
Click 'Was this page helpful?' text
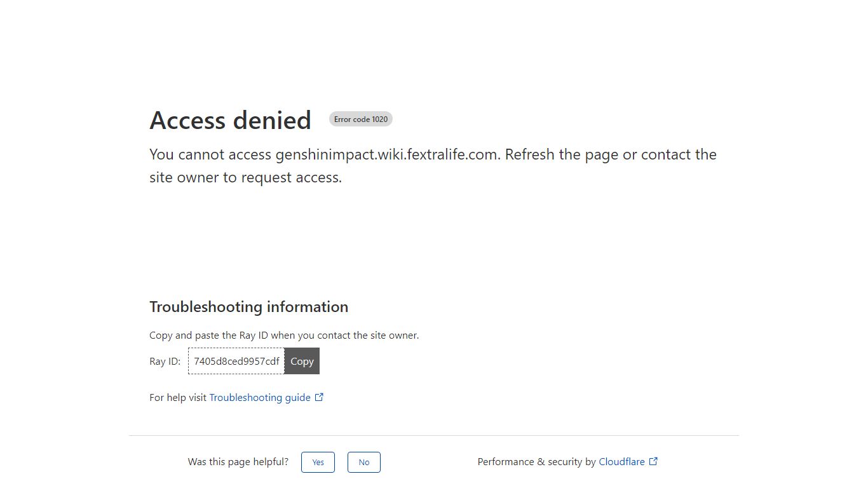238,462
